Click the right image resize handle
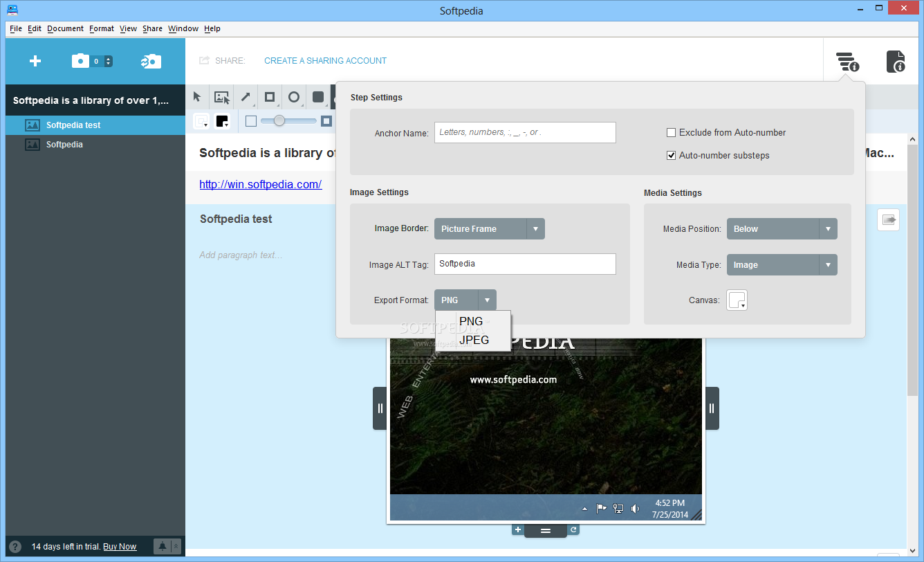 pyautogui.click(x=712, y=408)
